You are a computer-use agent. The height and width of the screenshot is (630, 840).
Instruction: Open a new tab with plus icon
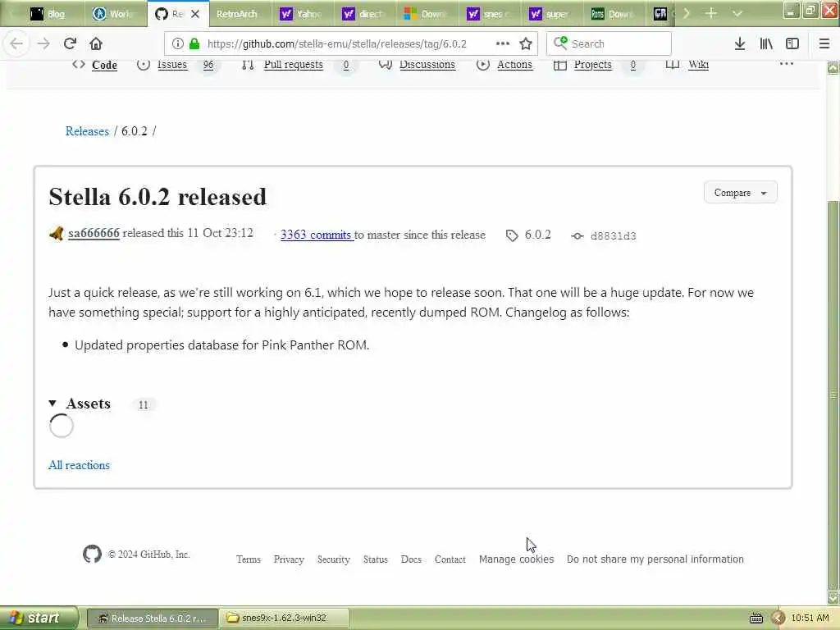(711, 13)
